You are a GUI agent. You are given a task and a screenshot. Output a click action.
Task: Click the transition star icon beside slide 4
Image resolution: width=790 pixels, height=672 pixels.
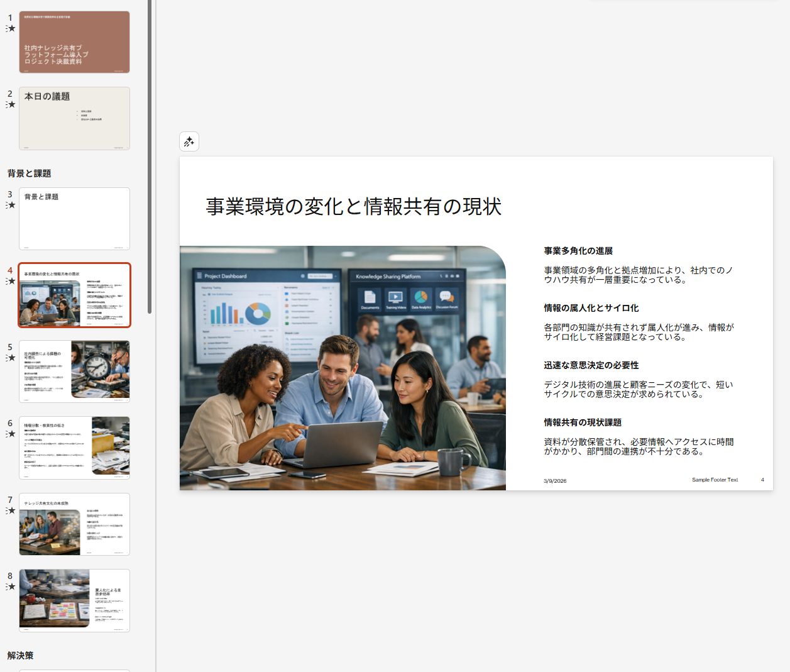(11, 282)
